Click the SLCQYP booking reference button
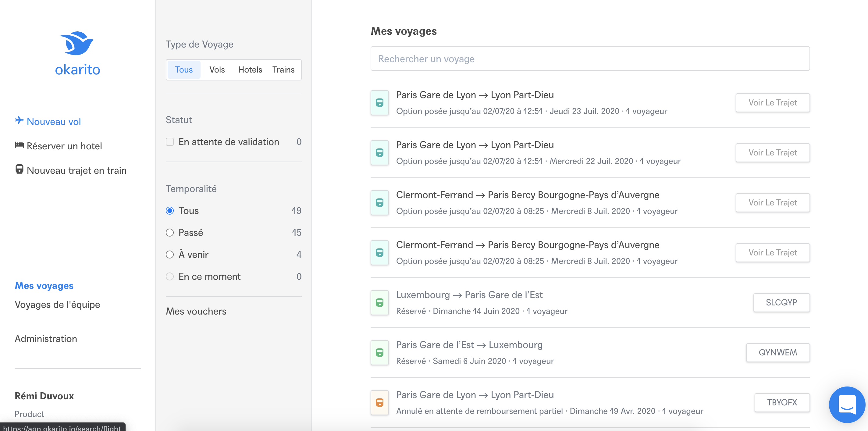 (781, 303)
